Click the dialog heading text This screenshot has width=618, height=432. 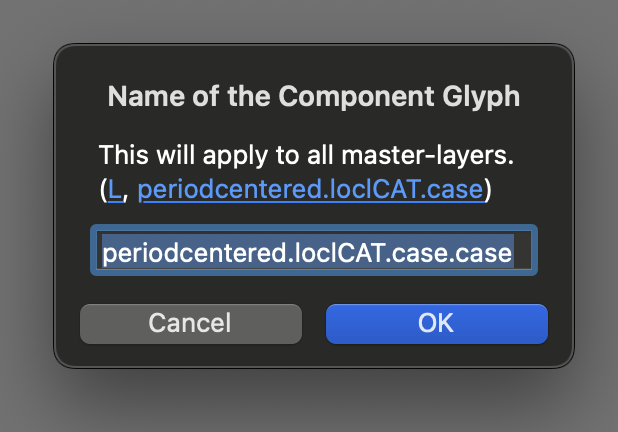pos(313,97)
